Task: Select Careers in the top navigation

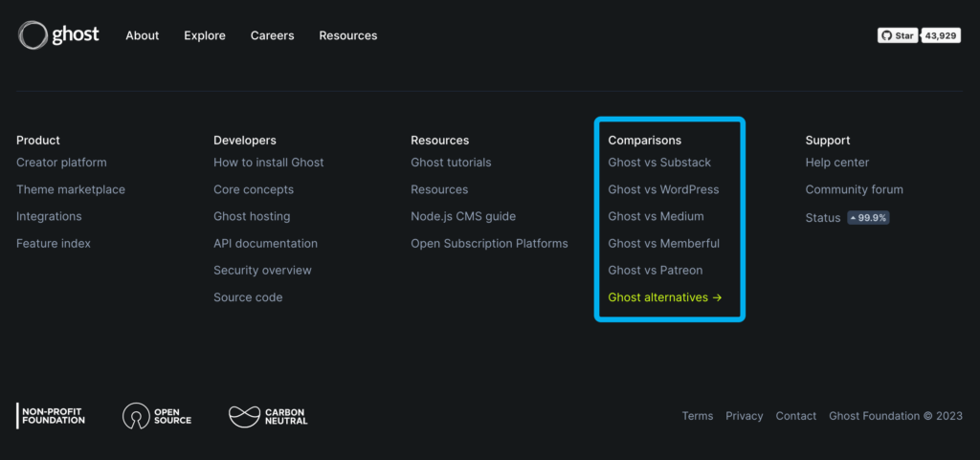Action: (273, 35)
